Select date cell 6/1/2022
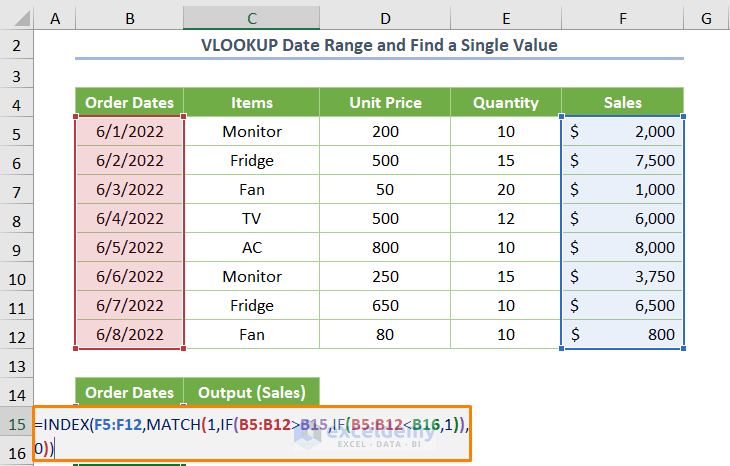The image size is (730, 466). click(129, 131)
